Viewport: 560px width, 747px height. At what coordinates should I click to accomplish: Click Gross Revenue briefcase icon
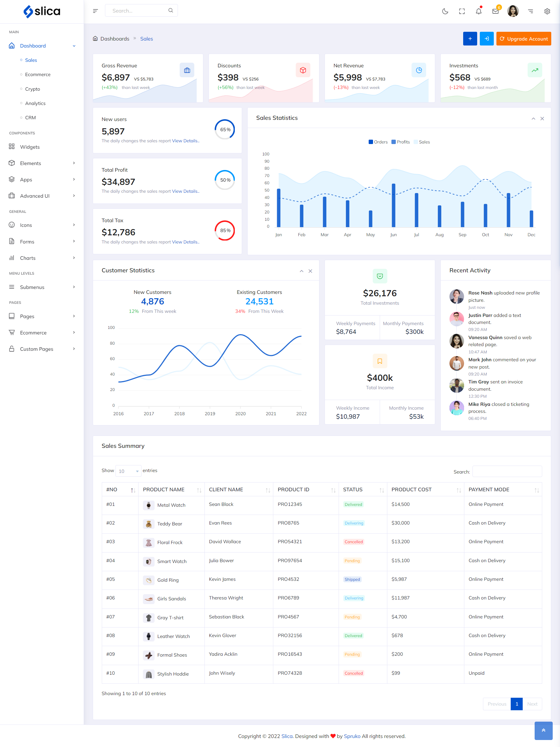187,70
